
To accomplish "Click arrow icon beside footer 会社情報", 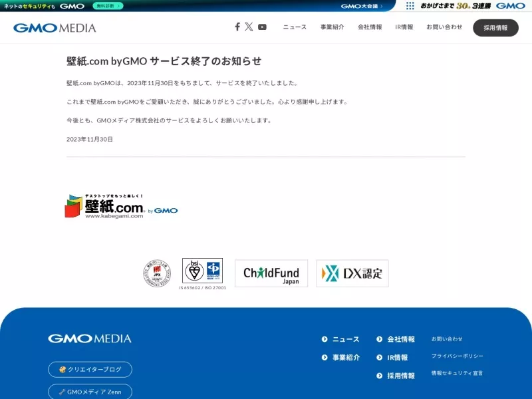I will coord(379,339).
